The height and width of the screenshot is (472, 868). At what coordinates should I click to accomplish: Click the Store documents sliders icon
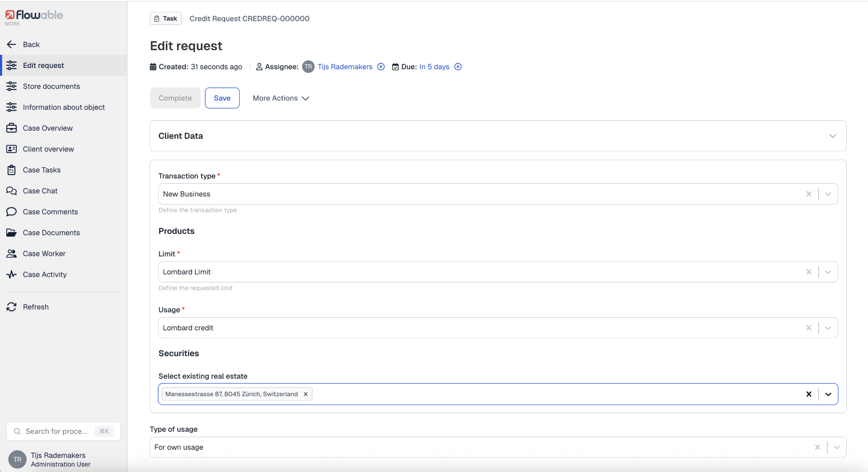(x=12, y=86)
